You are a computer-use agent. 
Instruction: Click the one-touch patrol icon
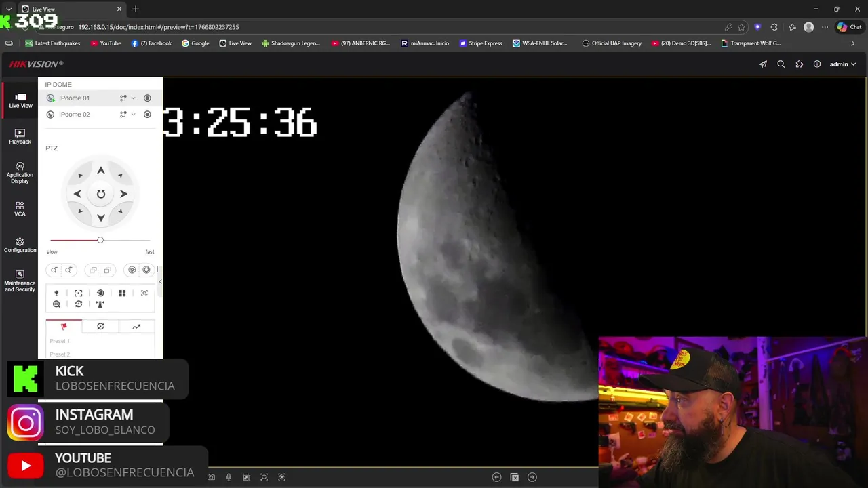(79, 304)
